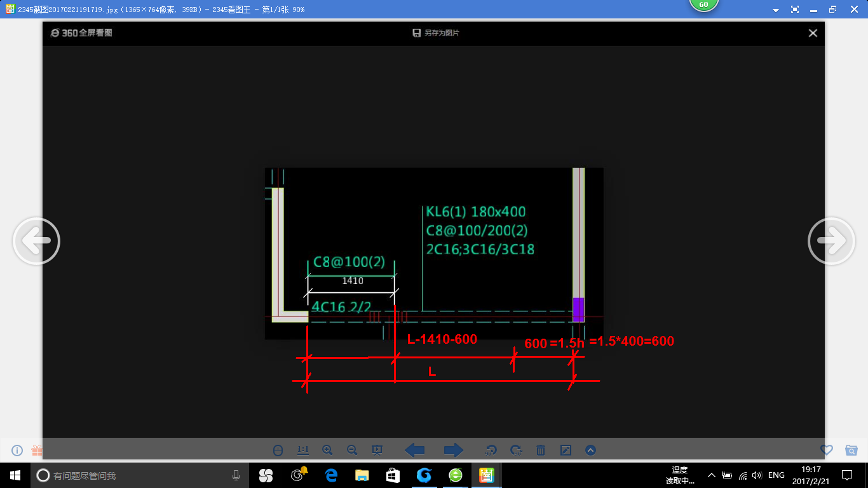Click the Cortana microphone icon
Screen dimensions: 868x488
pyautogui.click(x=236, y=475)
